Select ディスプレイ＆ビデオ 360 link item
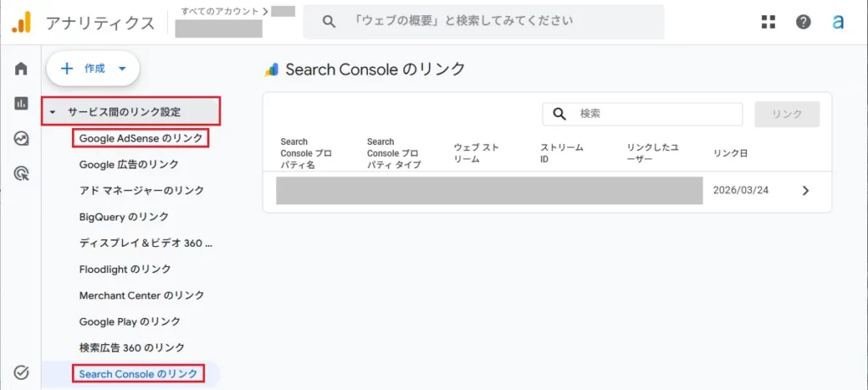Screen dimensions: 868x390 coord(146,242)
